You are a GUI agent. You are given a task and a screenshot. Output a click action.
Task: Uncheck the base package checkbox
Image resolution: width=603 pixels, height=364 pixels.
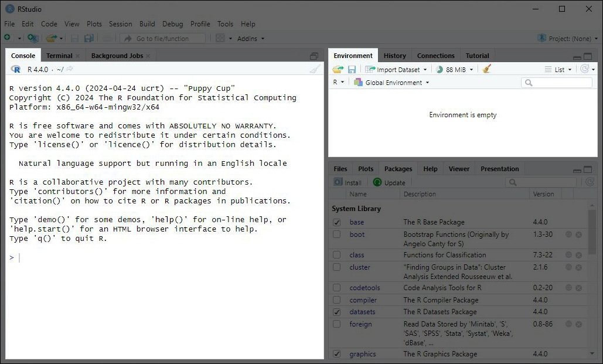[x=337, y=222]
